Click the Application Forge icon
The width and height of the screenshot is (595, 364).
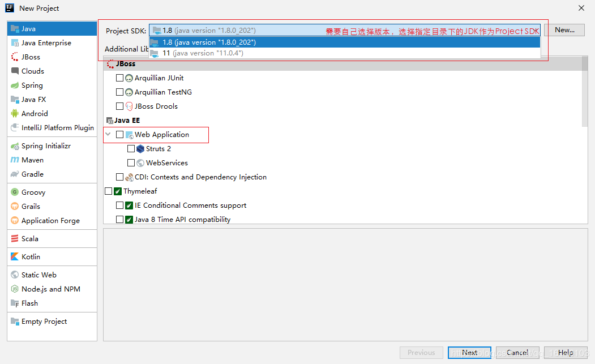tap(15, 221)
